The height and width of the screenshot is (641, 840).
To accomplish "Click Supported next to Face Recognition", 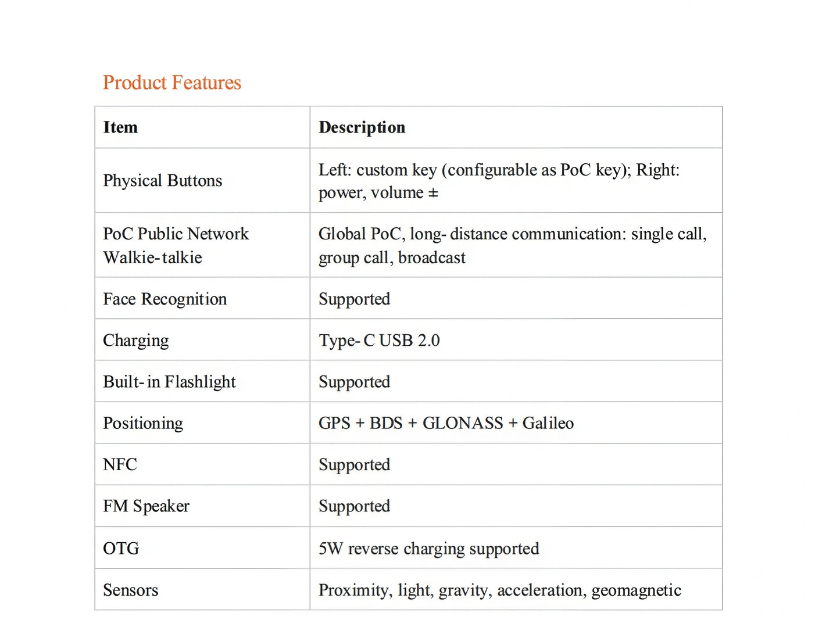I will point(354,299).
